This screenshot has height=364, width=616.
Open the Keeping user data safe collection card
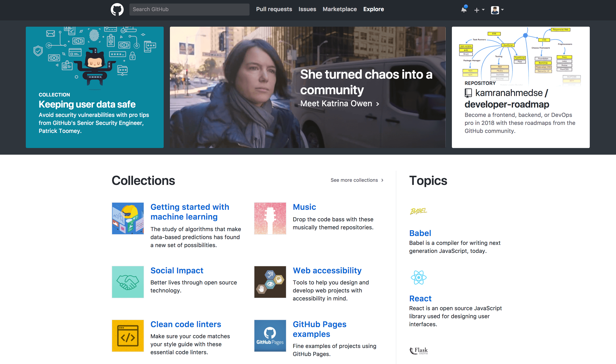(x=95, y=87)
